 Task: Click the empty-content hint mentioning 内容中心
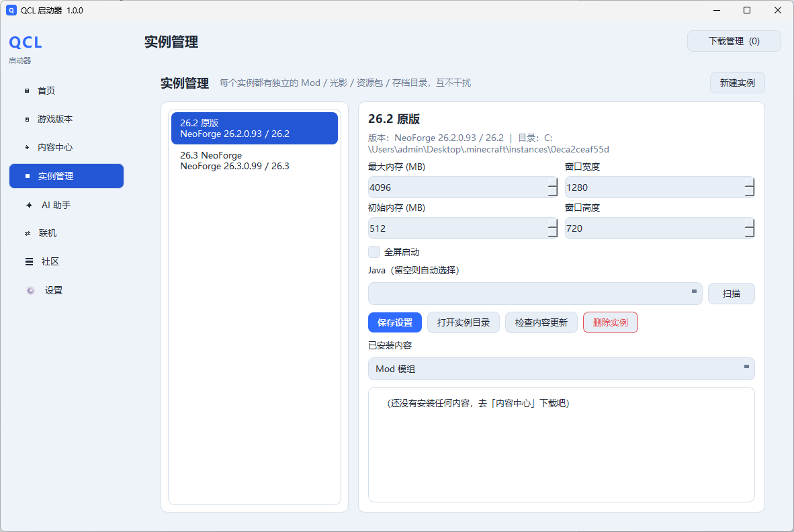tap(478, 404)
